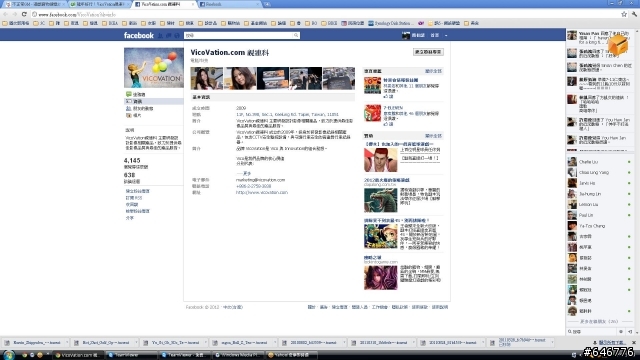Chat with Charlie Liu in the chat sidebar

[x=600, y=162]
